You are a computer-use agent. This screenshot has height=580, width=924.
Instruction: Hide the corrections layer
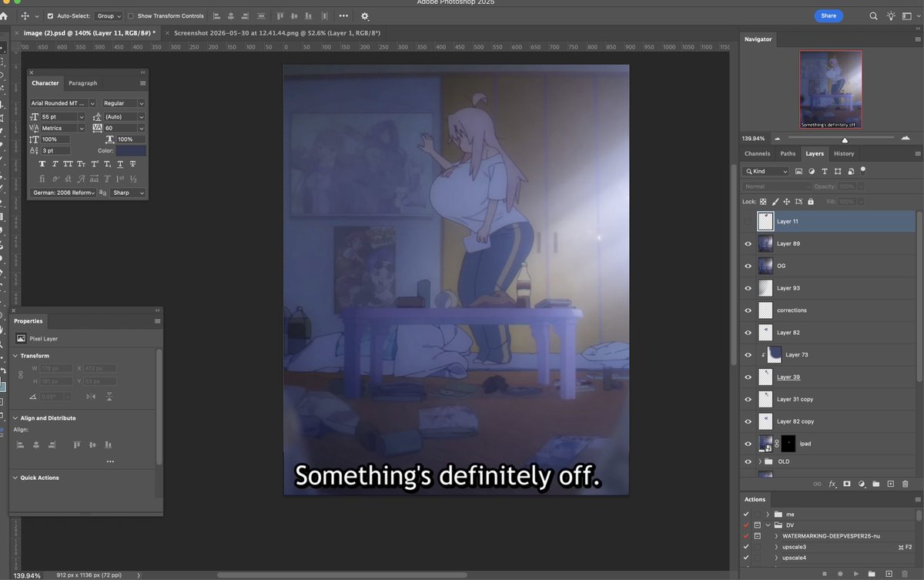[x=747, y=310]
